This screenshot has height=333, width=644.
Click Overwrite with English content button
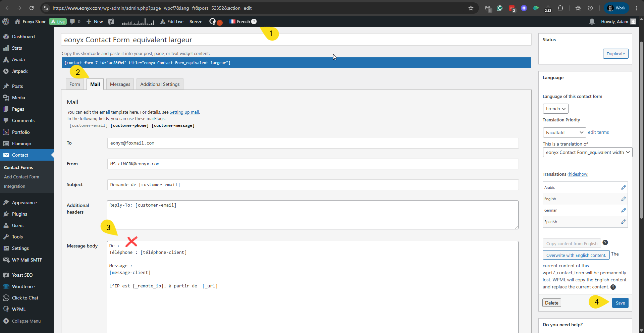(576, 255)
